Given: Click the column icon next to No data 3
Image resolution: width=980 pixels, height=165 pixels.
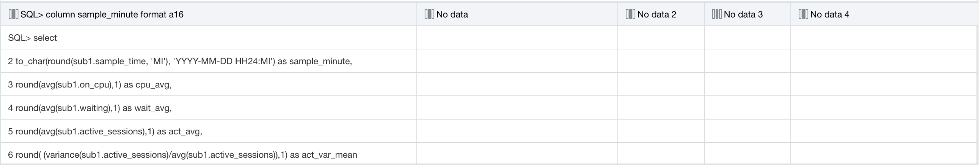Looking at the screenshot, I should (x=717, y=14).
